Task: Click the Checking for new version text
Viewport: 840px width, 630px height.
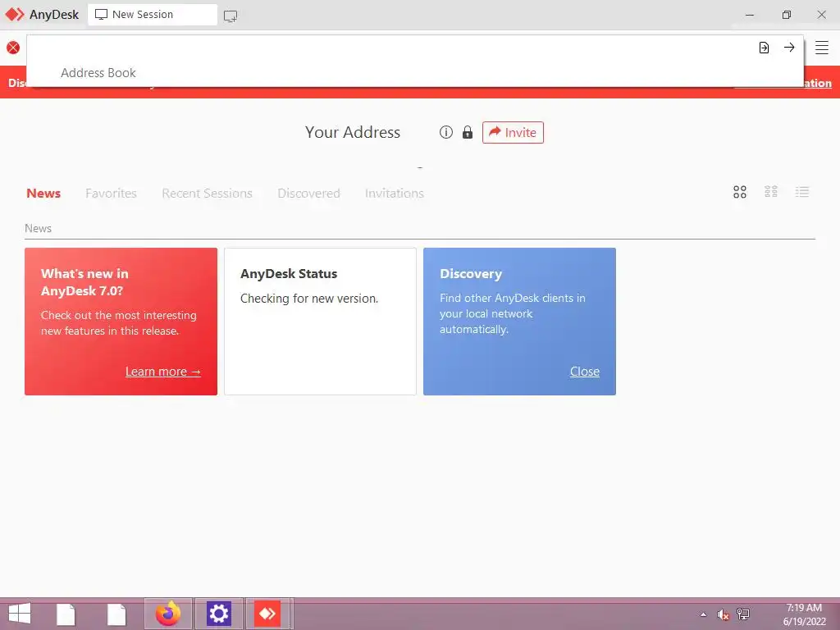Action: point(309,299)
